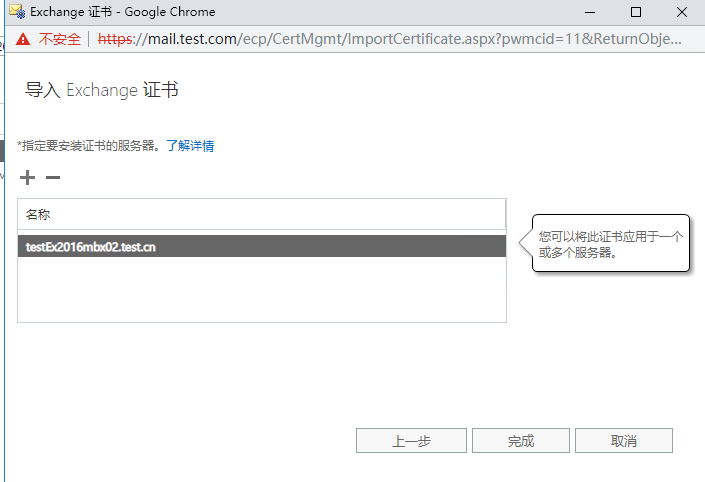
Task: Click the 取消 button
Action: click(x=624, y=441)
